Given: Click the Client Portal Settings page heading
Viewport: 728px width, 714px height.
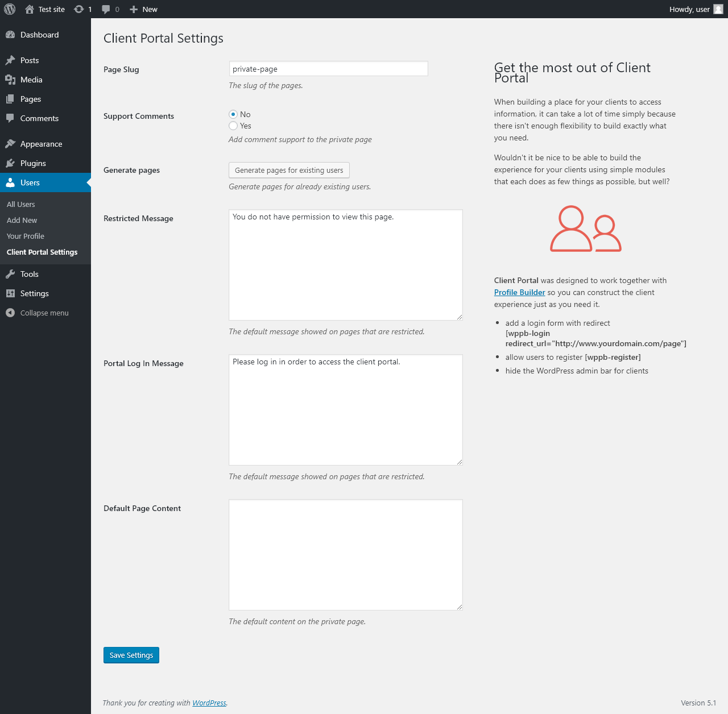Looking at the screenshot, I should pyautogui.click(x=163, y=38).
